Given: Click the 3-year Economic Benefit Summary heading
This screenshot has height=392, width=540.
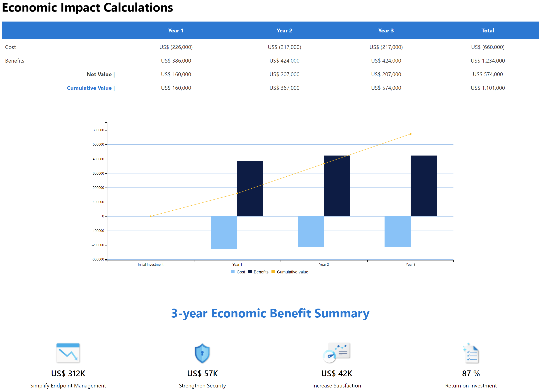Looking at the screenshot, I should click(x=270, y=313).
